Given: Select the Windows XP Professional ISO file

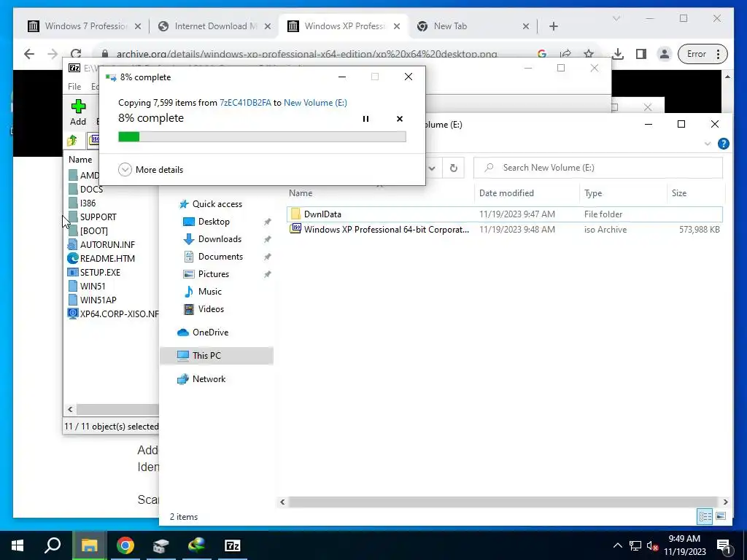Looking at the screenshot, I should click(x=505, y=230).
